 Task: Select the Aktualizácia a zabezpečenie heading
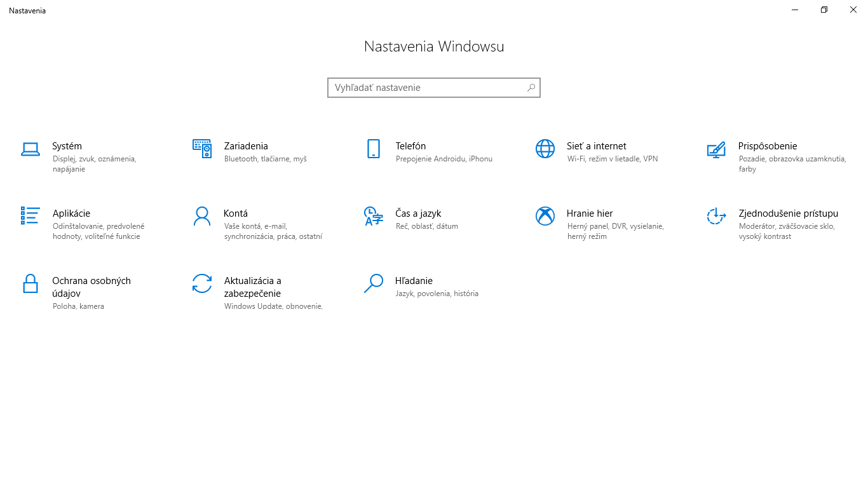pyautogui.click(x=252, y=287)
